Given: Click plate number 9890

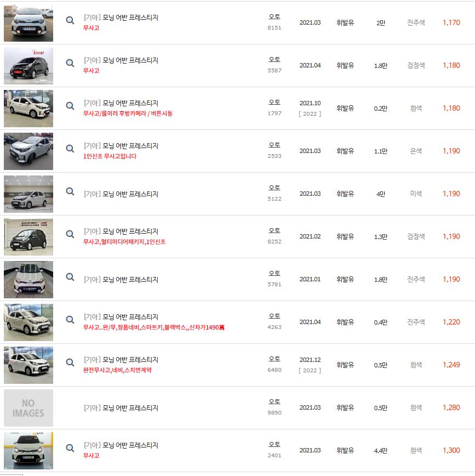Looking at the screenshot, I should pyautogui.click(x=274, y=413).
